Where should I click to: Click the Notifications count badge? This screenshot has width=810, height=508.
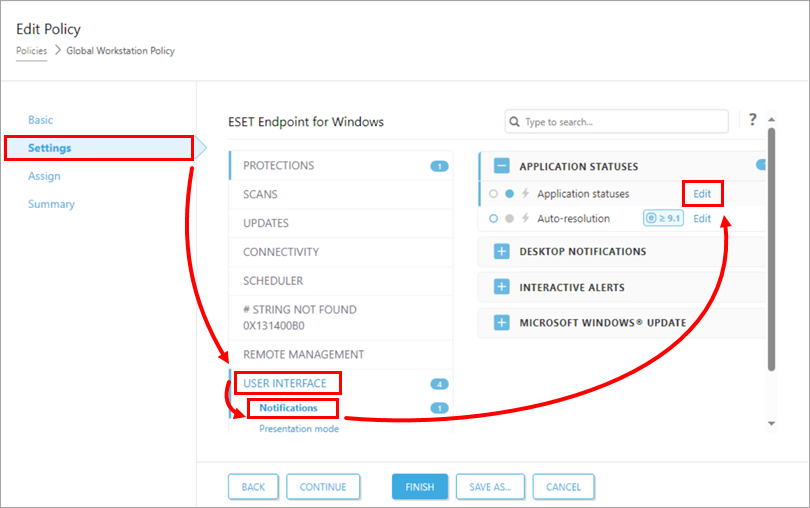click(x=439, y=408)
